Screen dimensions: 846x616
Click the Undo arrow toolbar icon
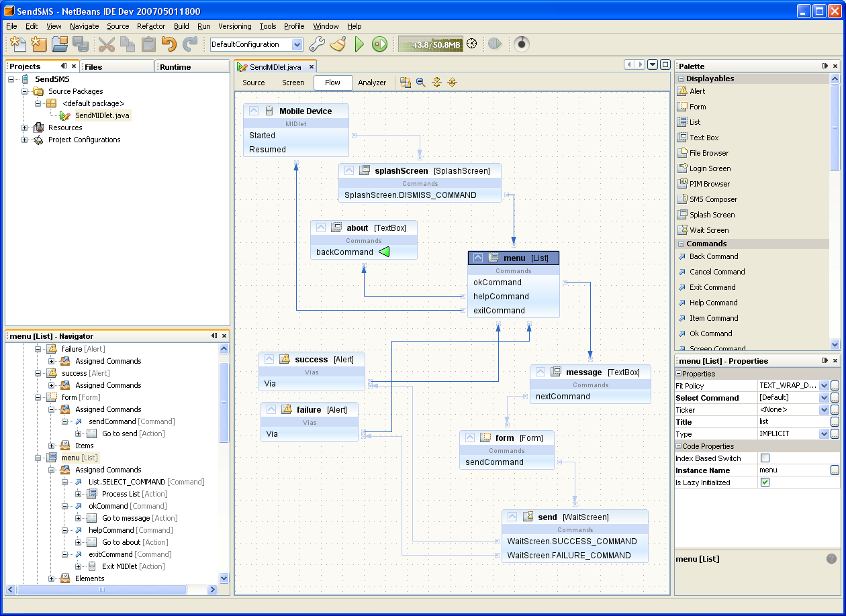[169, 44]
